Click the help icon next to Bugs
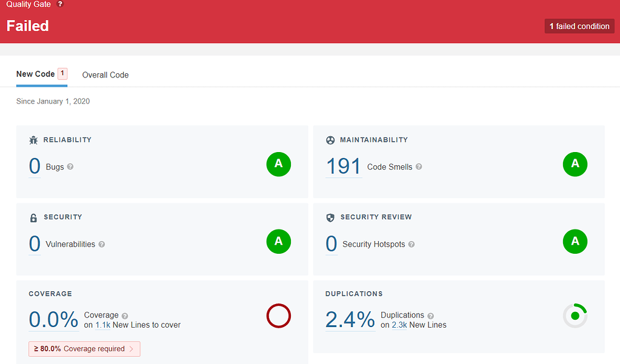Image resolution: width=620 pixels, height=364 pixels. pos(70,167)
